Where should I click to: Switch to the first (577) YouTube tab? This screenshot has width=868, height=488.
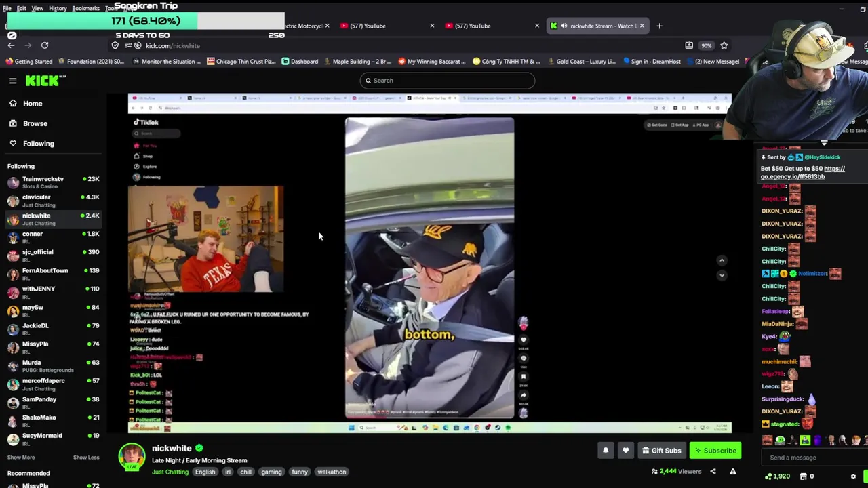click(386, 26)
